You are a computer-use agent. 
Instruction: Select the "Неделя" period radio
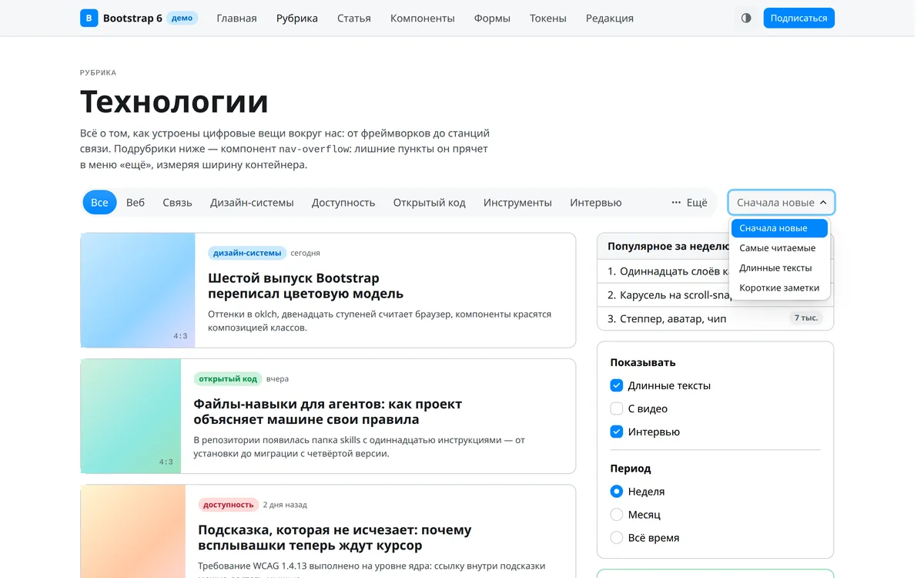pos(616,491)
